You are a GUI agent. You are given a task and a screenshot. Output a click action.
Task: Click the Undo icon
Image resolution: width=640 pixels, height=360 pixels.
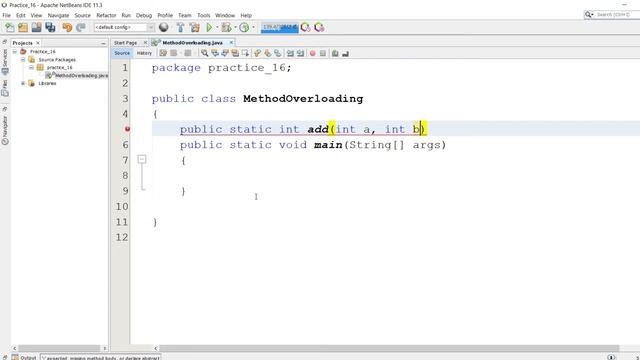67,27
